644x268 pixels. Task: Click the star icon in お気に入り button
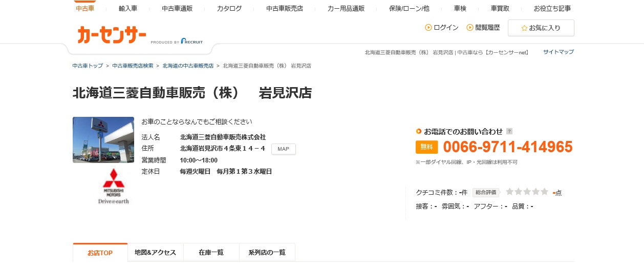coord(524,28)
